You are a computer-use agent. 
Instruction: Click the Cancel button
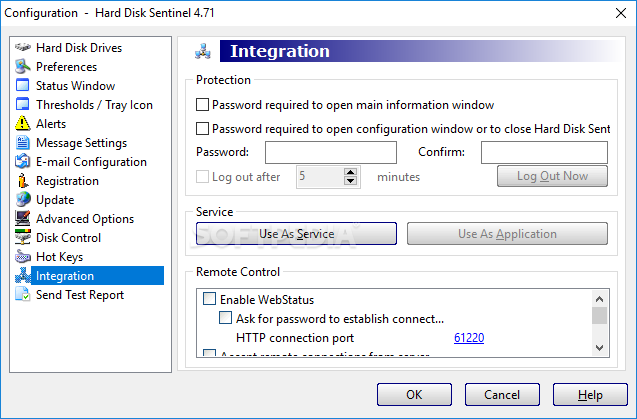[x=502, y=395]
